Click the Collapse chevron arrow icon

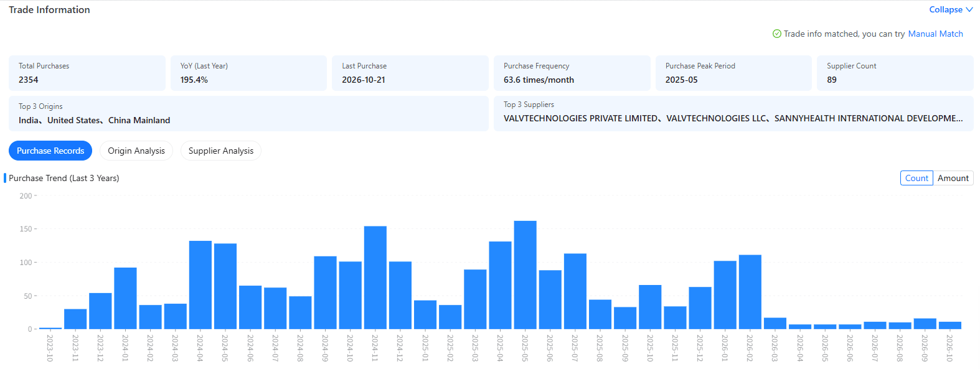[x=969, y=10]
